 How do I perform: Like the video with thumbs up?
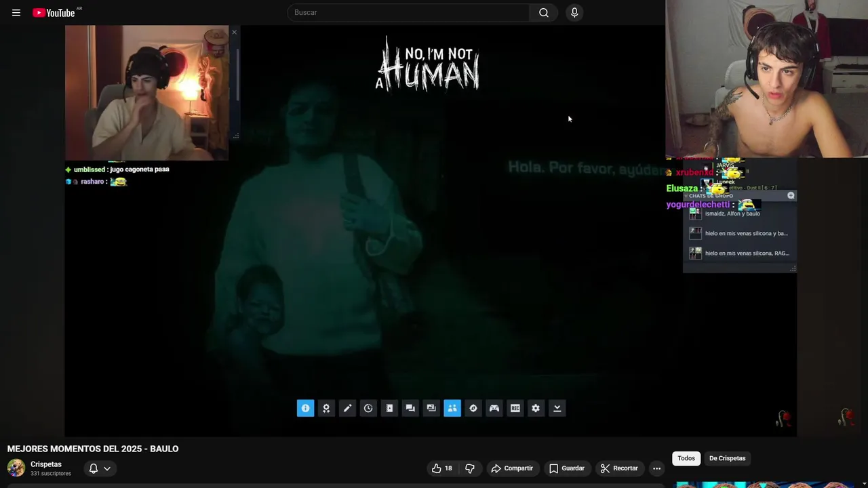(442, 468)
